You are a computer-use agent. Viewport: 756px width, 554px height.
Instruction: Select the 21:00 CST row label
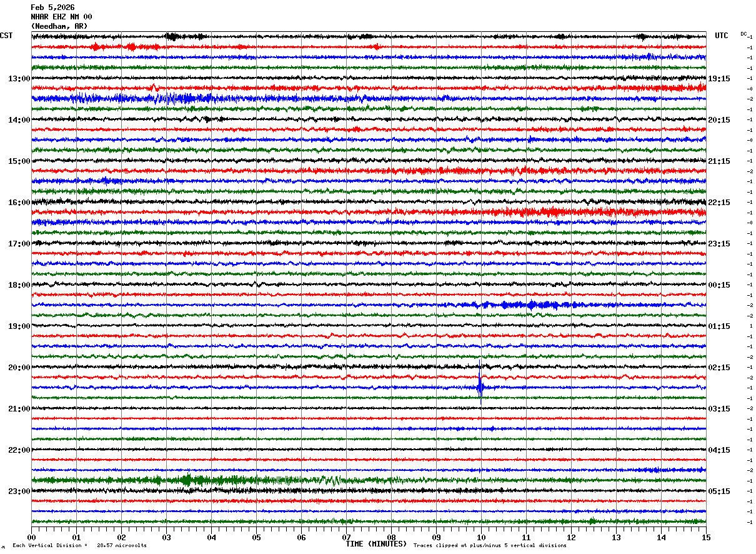click(19, 409)
